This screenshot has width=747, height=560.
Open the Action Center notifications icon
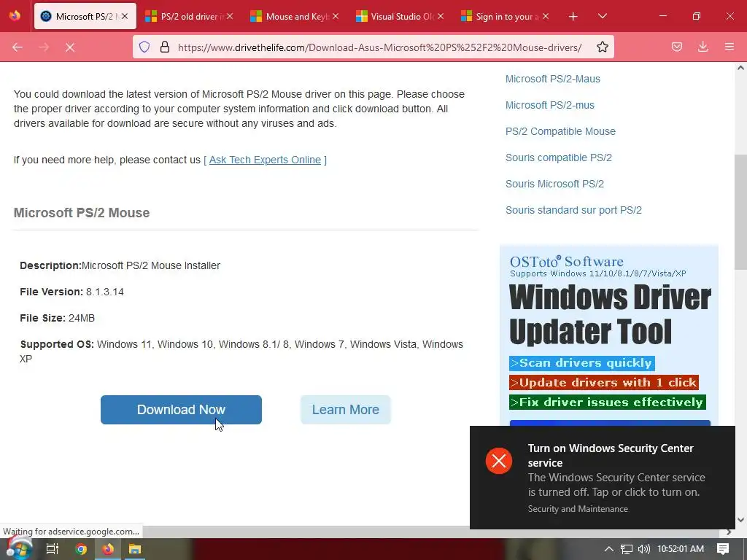point(723,549)
